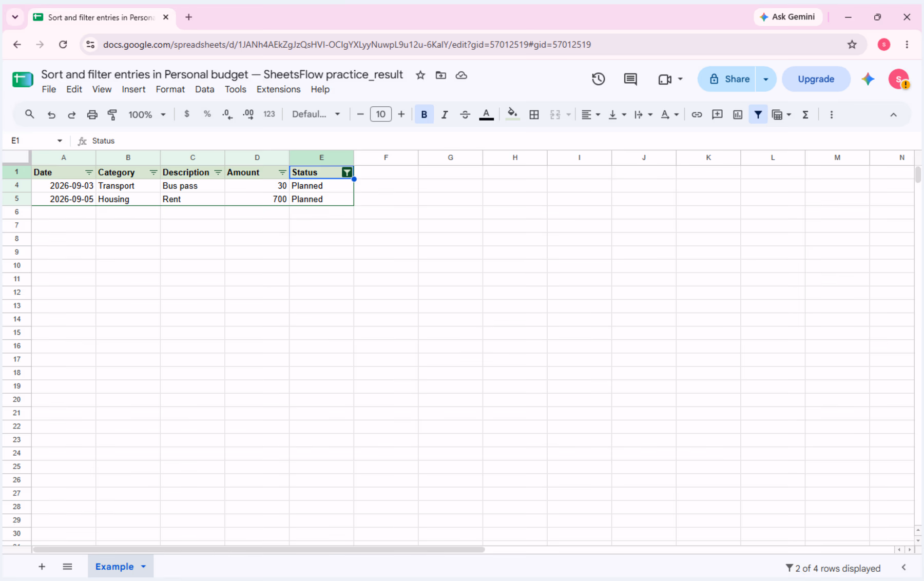Increase the font size
Image resolution: width=924 pixels, height=581 pixels.
point(401,114)
